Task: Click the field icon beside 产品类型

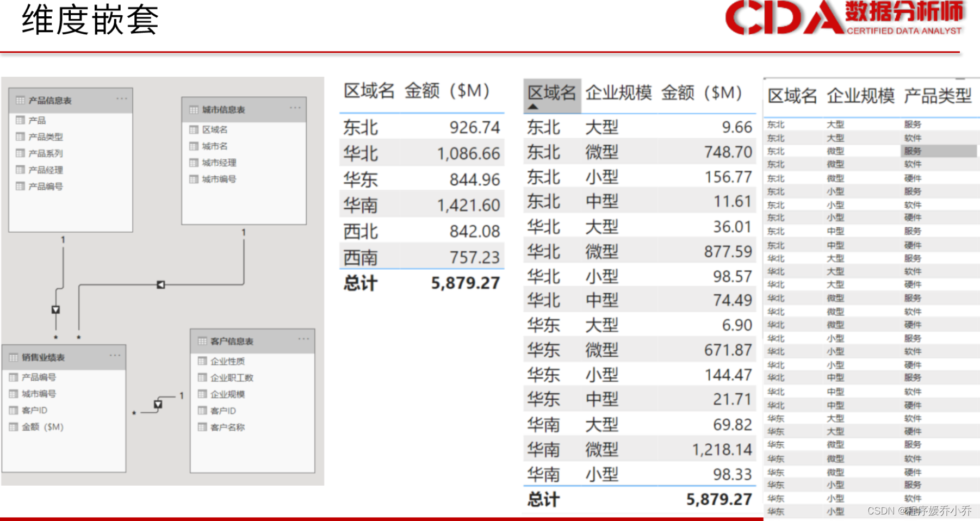Action: point(20,137)
